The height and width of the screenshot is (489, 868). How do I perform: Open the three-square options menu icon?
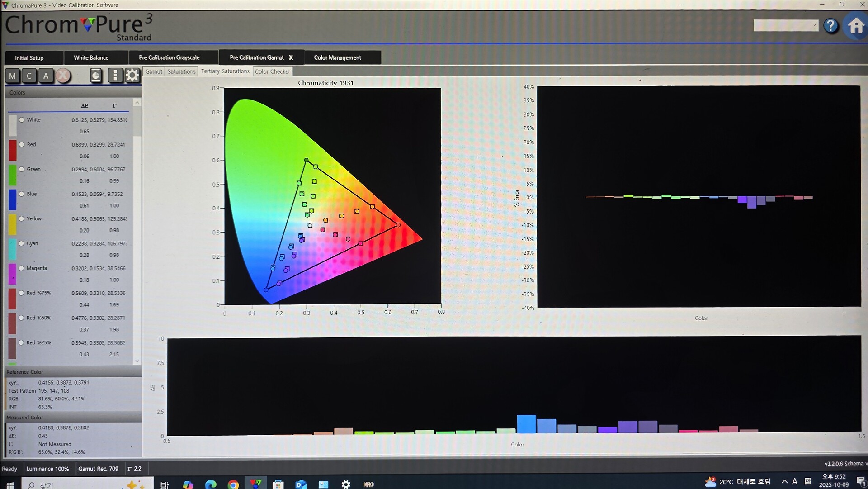pyautogui.click(x=115, y=75)
